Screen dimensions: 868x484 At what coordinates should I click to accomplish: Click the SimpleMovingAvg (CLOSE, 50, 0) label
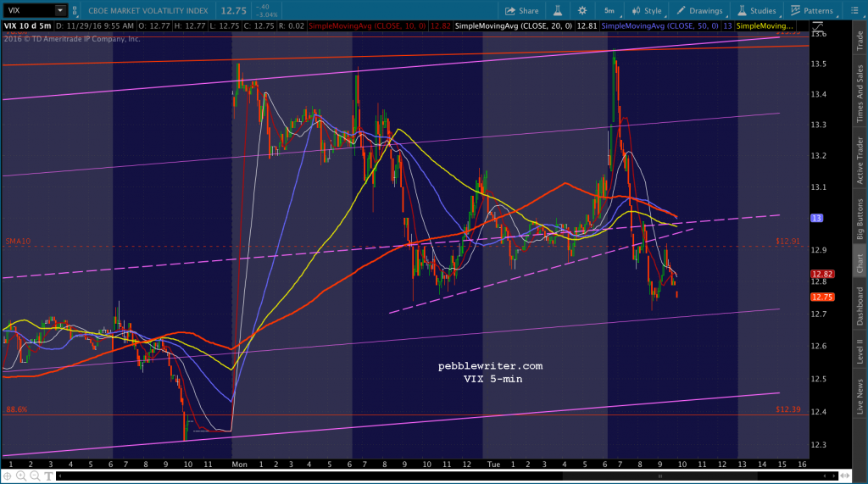[x=659, y=26]
